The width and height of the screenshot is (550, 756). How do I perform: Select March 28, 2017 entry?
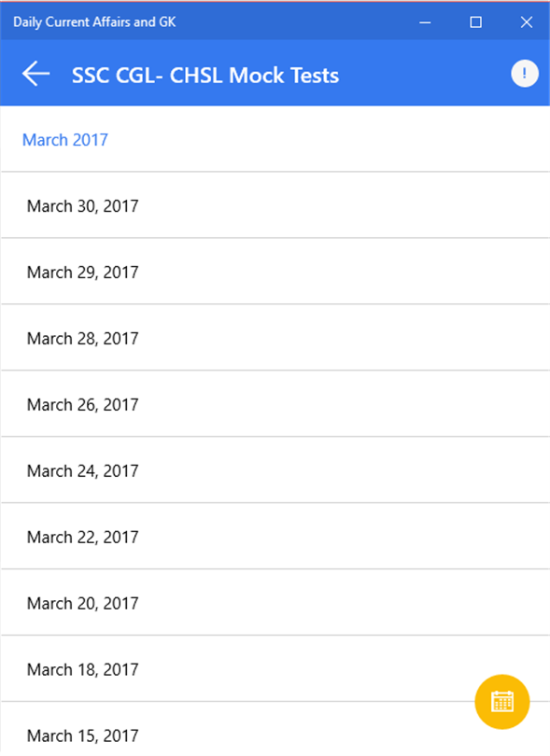275,338
